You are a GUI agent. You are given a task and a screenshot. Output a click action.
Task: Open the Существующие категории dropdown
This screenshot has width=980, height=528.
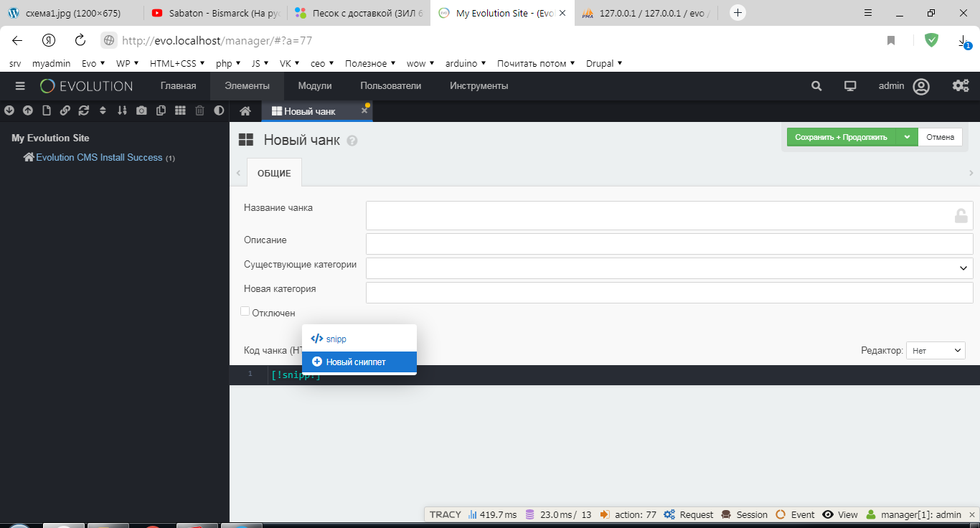pyautogui.click(x=669, y=268)
